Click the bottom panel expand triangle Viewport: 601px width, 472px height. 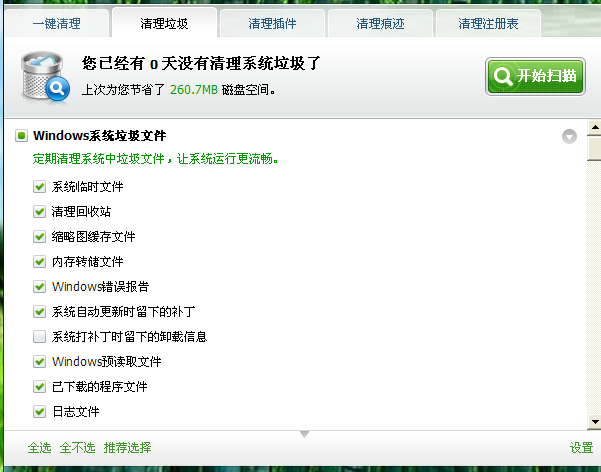[x=305, y=434]
